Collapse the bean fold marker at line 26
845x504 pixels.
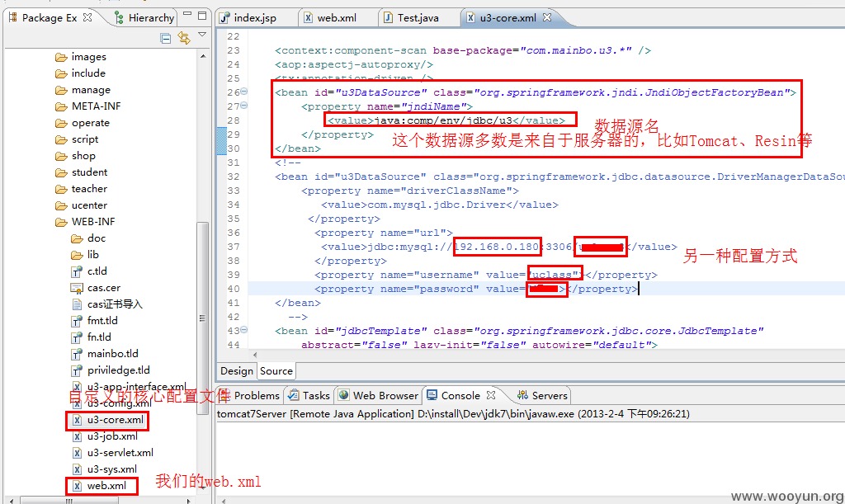[243, 92]
